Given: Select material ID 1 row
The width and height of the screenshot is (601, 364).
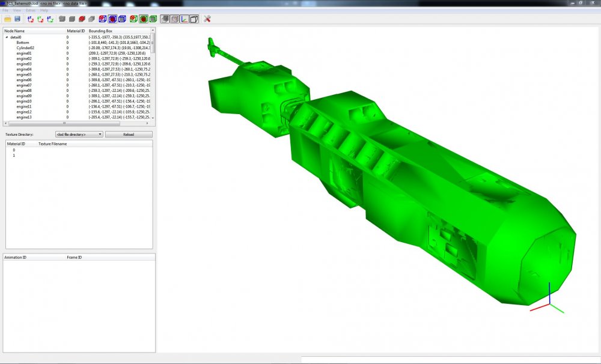Looking at the screenshot, I should click(79, 156).
